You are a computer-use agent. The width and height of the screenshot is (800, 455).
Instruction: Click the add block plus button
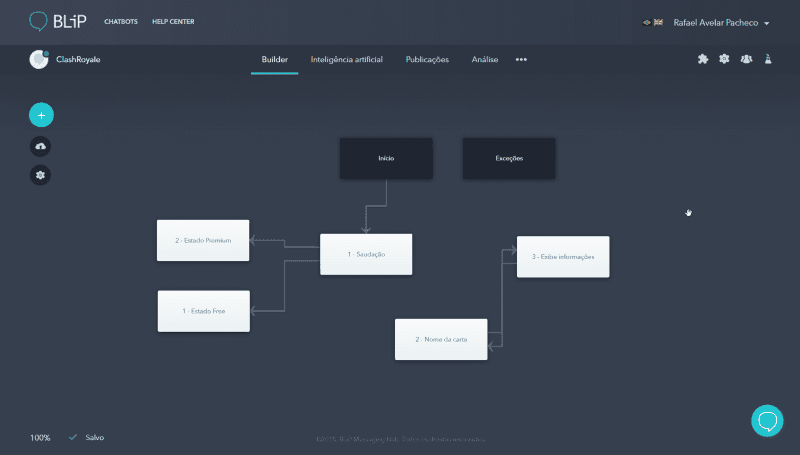click(41, 115)
